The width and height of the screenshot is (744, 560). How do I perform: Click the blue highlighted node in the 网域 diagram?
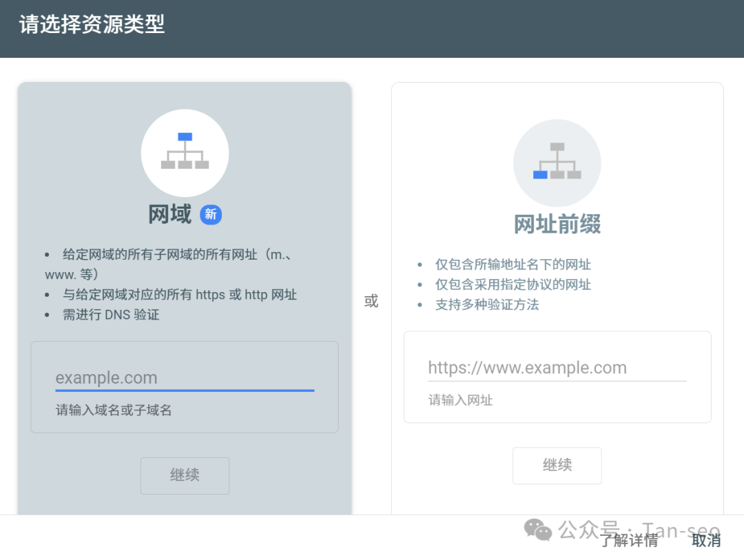tap(185, 137)
